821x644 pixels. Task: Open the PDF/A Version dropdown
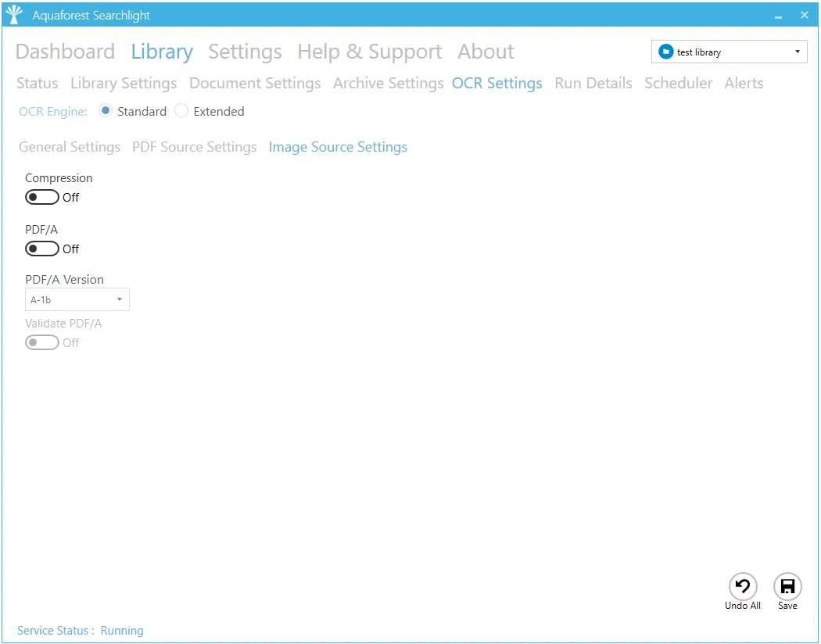(x=77, y=300)
